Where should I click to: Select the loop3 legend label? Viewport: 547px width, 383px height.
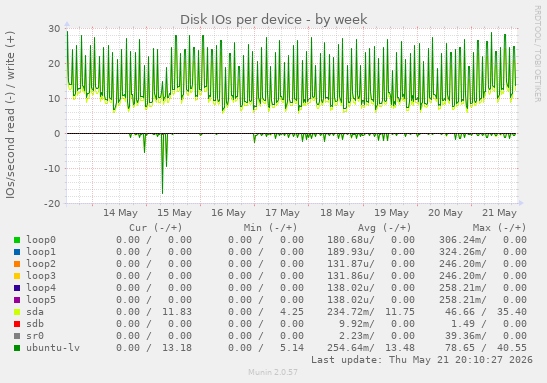pyautogui.click(x=41, y=276)
